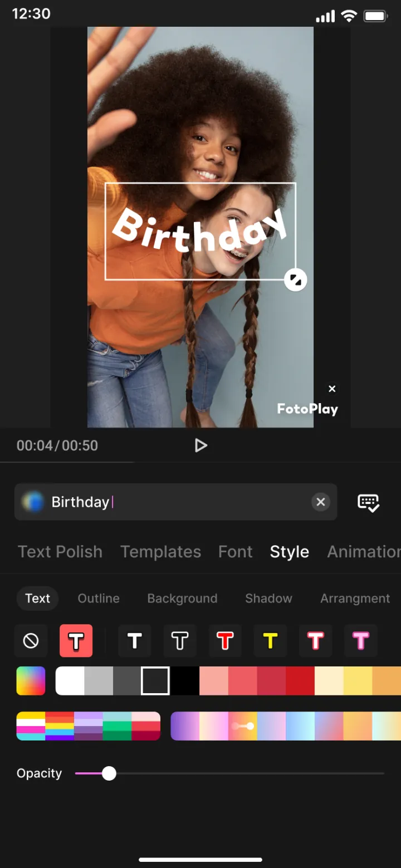The width and height of the screenshot is (401, 868).
Task: Click the 00:04/00:50 timecode
Action: [57, 445]
